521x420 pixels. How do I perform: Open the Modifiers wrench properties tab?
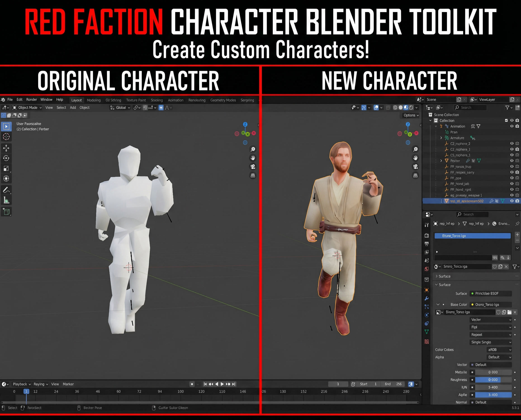click(427, 298)
